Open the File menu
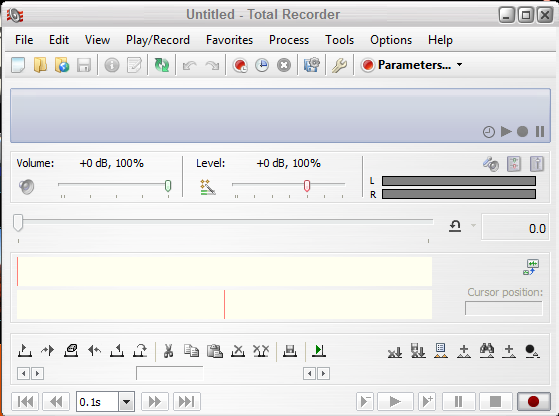 pos(24,40)
